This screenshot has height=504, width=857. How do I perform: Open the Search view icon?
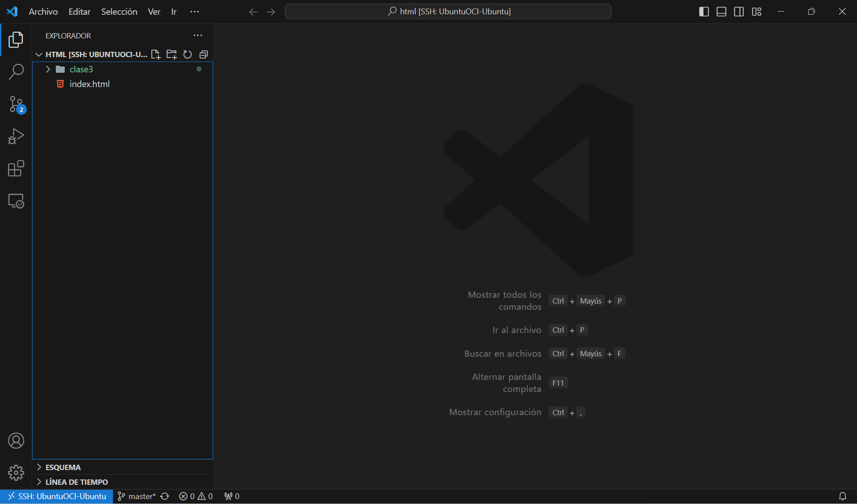[x=16, y=72]
